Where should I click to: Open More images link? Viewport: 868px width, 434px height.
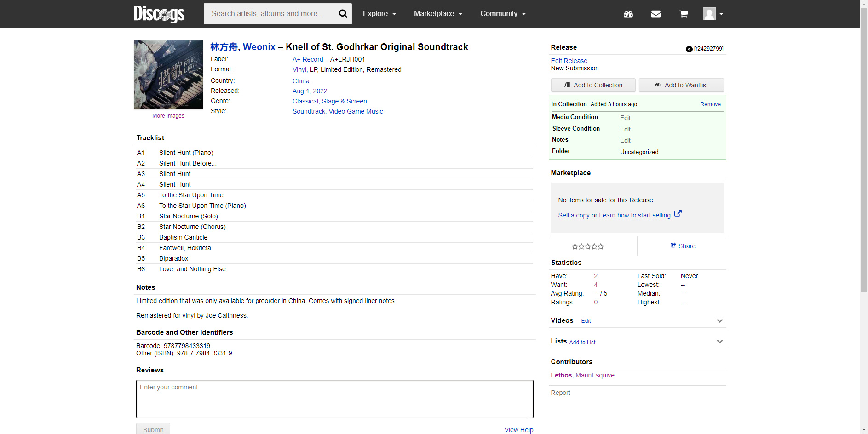(168, 116)
